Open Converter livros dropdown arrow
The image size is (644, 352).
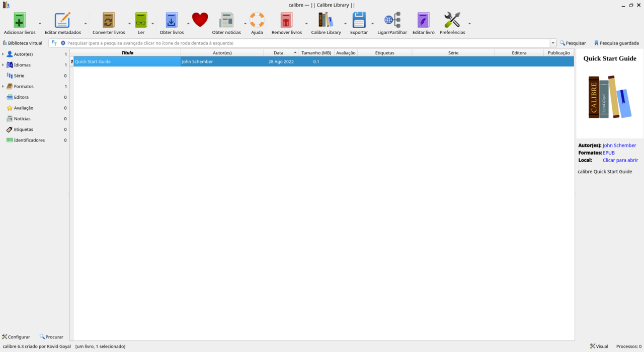click(x=129, y=24)
